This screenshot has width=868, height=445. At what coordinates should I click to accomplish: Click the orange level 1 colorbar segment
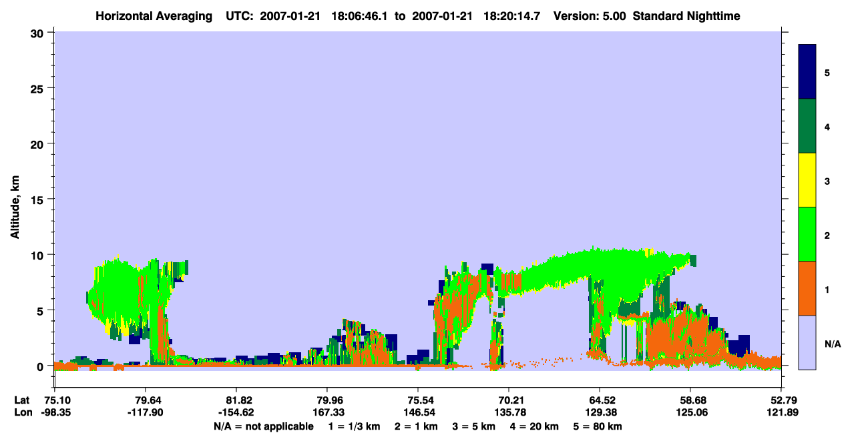807,288
